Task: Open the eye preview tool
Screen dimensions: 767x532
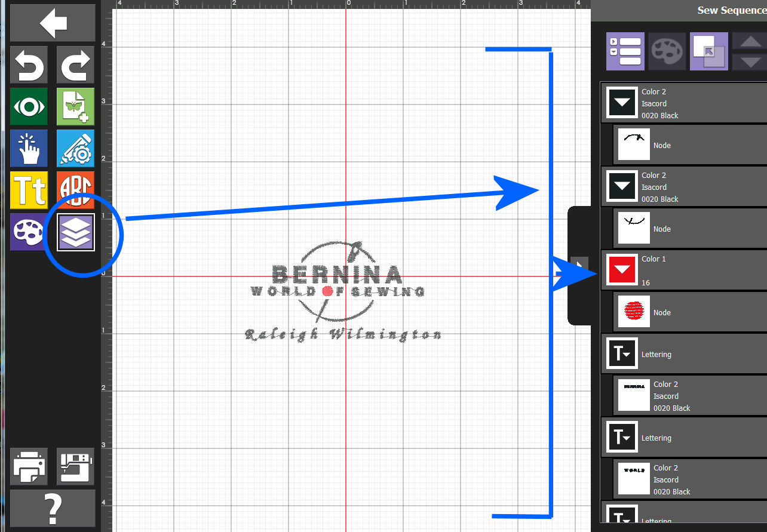Action: [x=29, y=106]
